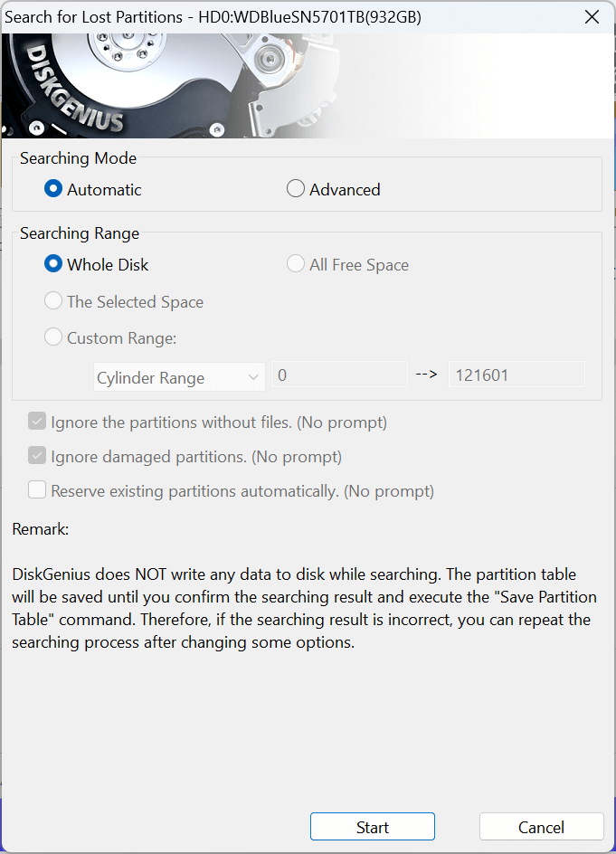Select the All Free Space option

pyautogui.click(x=296, y=265)
